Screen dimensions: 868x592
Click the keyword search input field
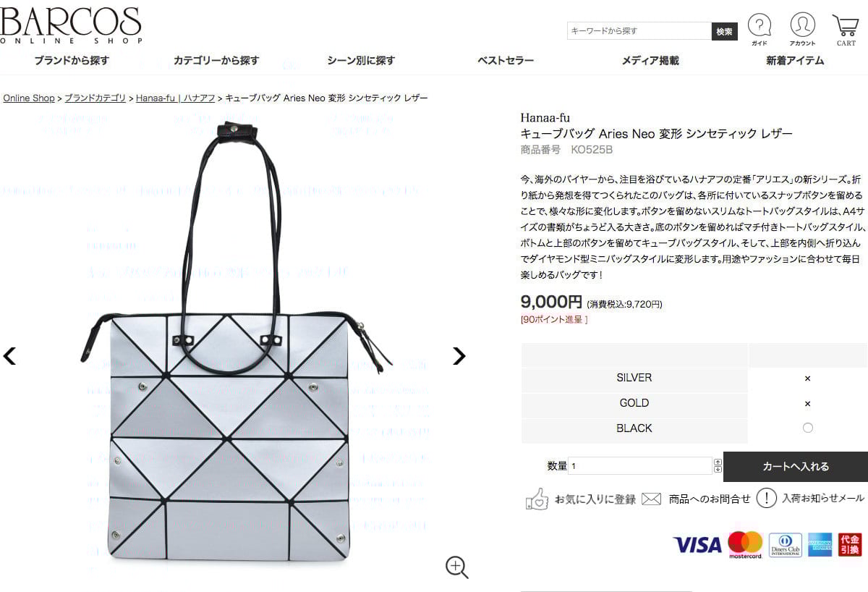[x=639, y=31]
